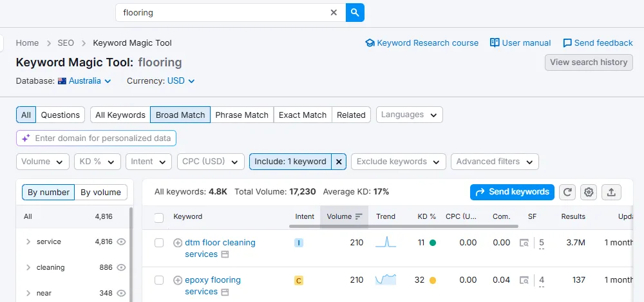Click the I intent badge
Viewport: 644px width, 302px height.
point(299,243)
